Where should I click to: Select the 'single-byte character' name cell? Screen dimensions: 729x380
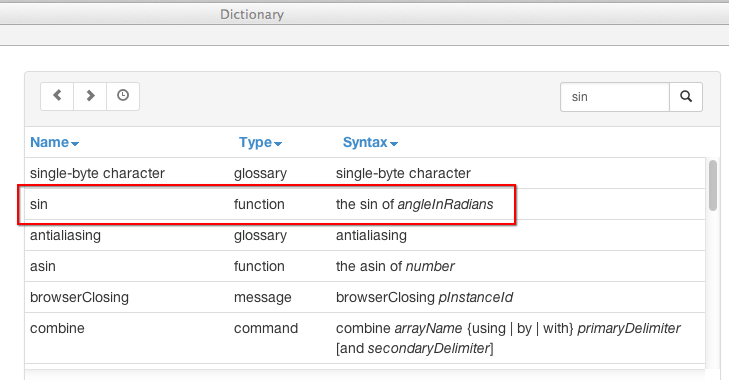tap(97, 173)
